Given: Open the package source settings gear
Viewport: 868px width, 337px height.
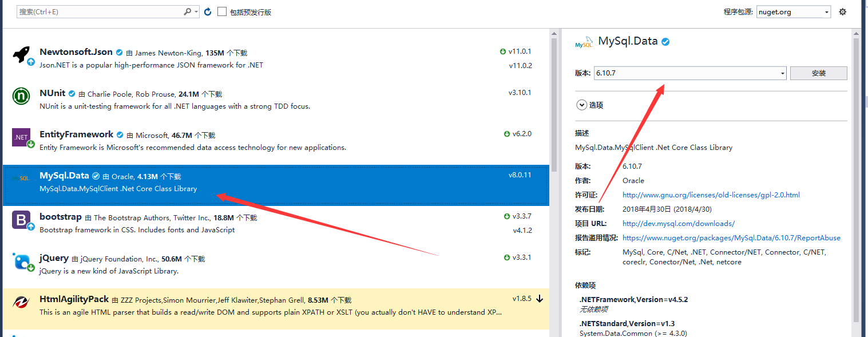Looking at the screenshot, I should click(x=842, y=11).
